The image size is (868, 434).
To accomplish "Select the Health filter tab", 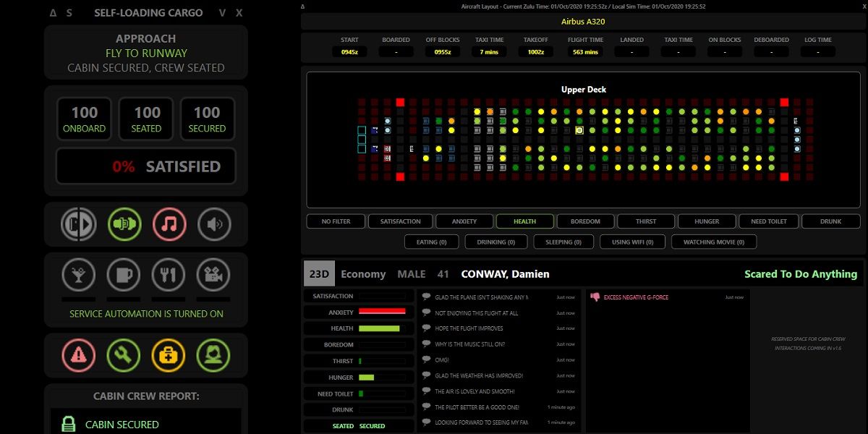I will click(x=524, y=221).
